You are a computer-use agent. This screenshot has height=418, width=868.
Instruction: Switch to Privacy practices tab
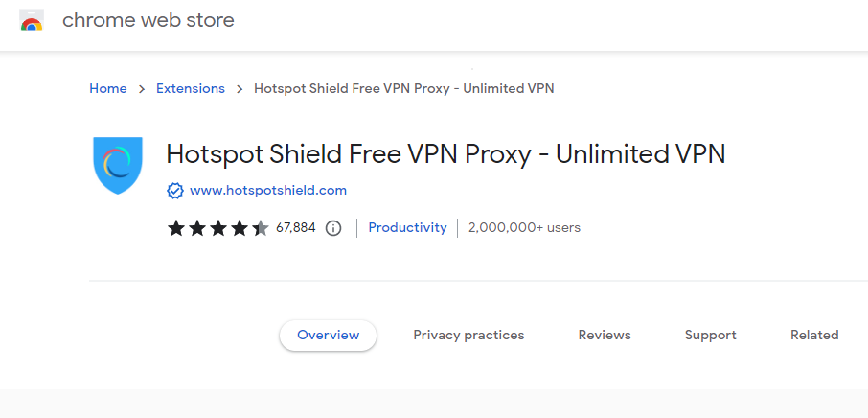(468, 335)
